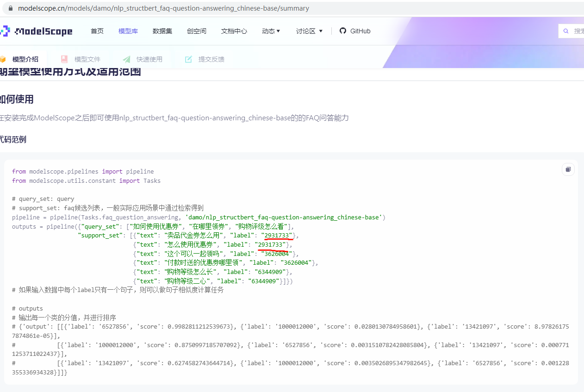Click the 如何使用 heading
The height and width of the screenshot is (392, 584).
coord(17,99)
